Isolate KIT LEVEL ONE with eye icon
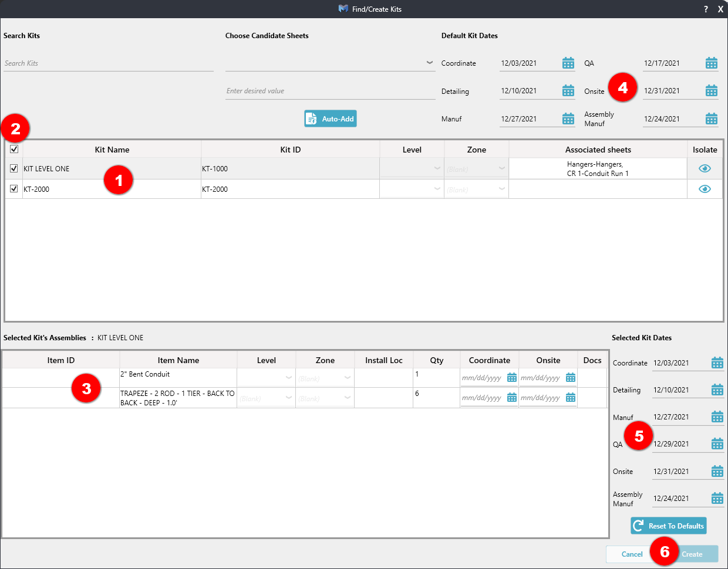The image size is (728, 569). point(705,168)
